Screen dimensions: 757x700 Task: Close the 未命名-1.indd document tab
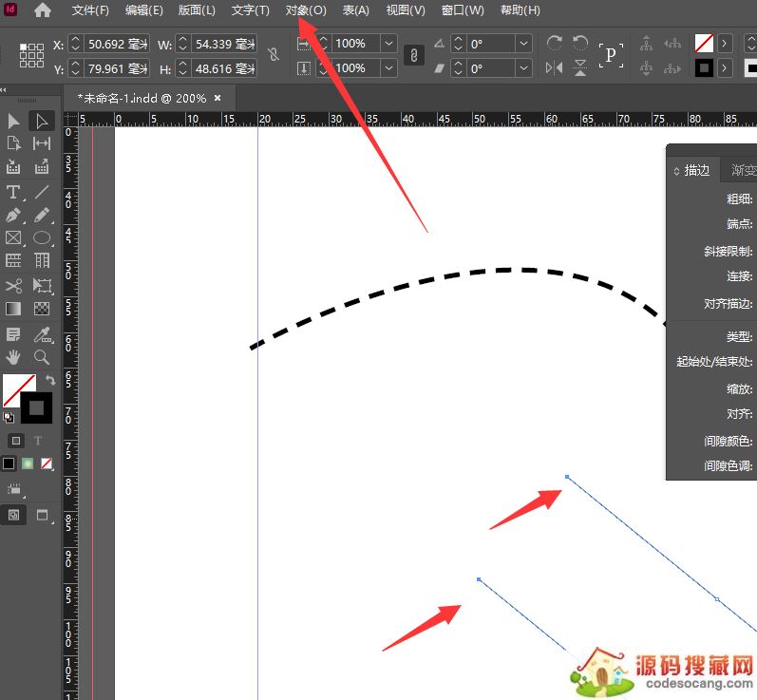218,98
